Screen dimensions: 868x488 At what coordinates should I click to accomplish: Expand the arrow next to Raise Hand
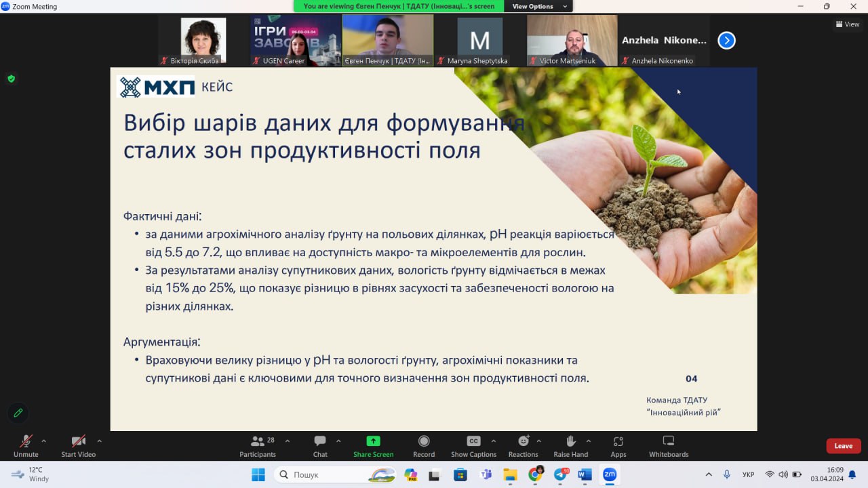pyautogui.click(x=588, y=441)
